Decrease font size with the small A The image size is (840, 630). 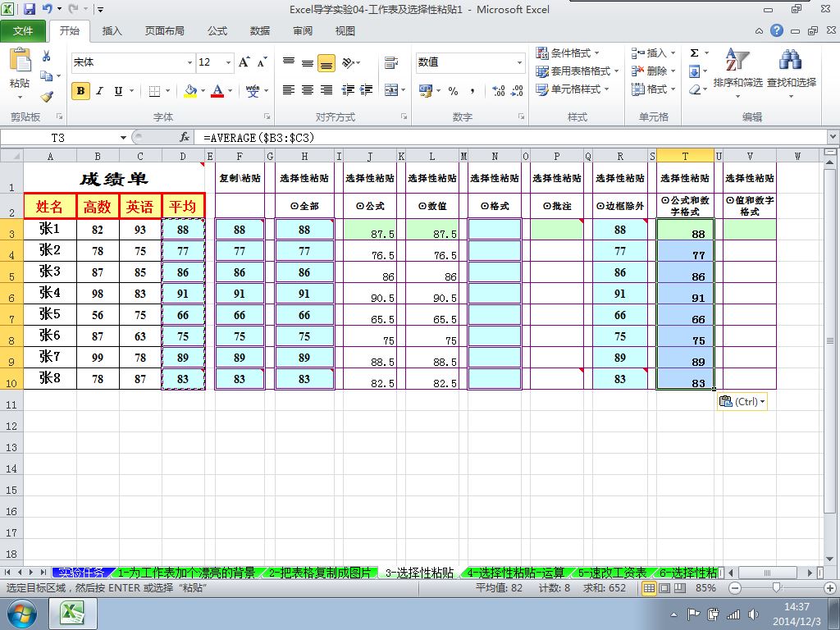click(x=262, y=62)
